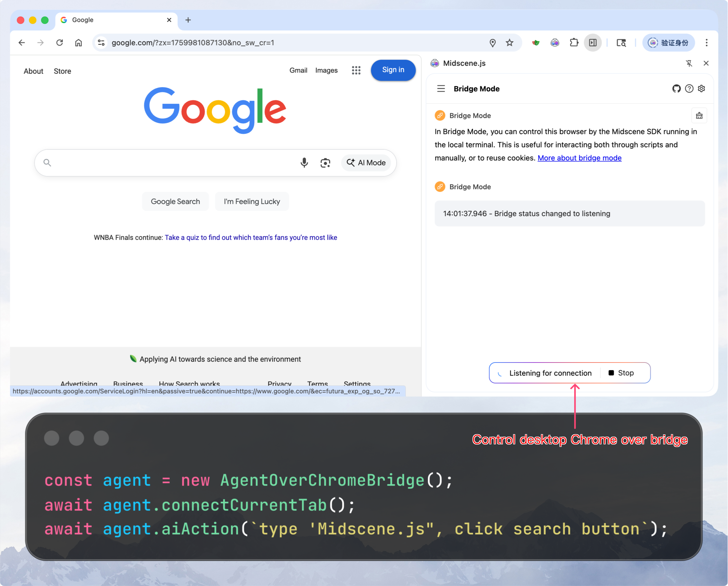Open the Midscene GitHub repository icon
The image size is (728, 586).
(676, 89)
